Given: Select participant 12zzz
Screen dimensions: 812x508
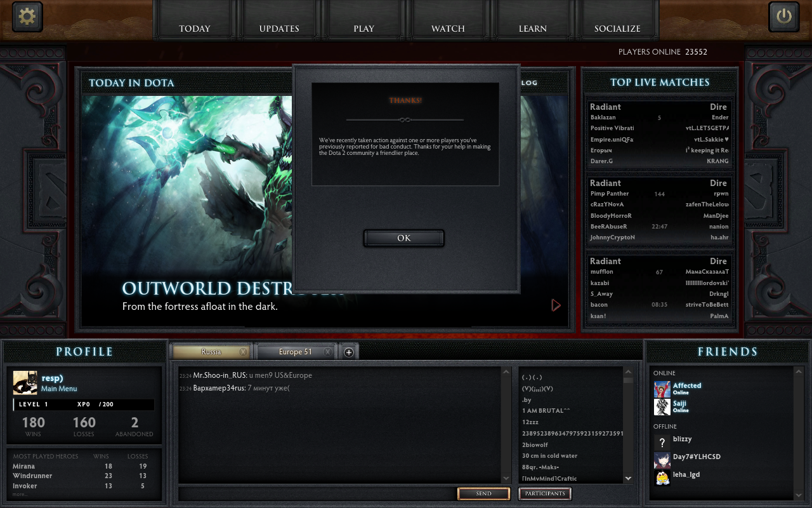Looking at the screenshot, I should 530,422.
